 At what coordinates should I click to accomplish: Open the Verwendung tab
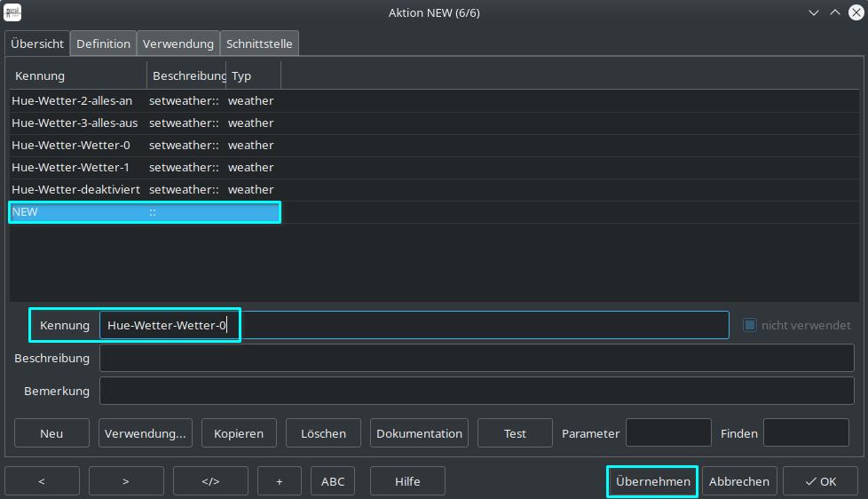pos(178,44)
